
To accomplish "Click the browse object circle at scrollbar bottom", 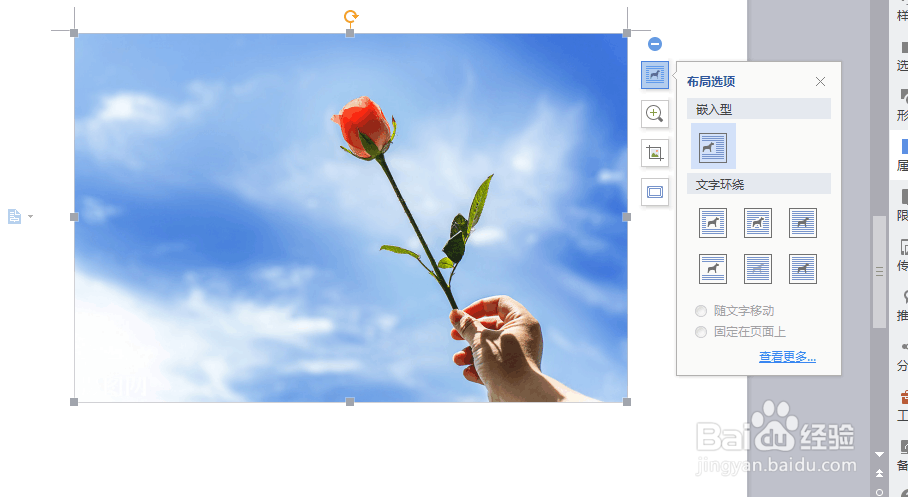I will [879, 492].
